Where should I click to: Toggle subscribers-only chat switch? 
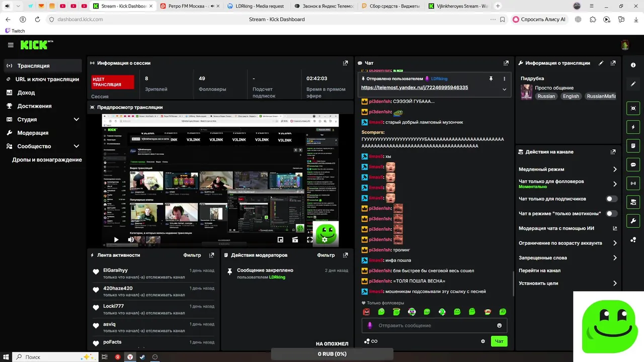pyautogui.click(x=611, y=199)
